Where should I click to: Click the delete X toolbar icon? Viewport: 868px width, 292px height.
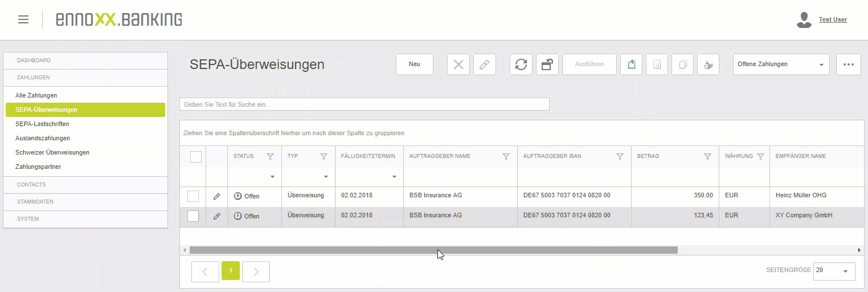pyautogui.click(x=458, y=64)
